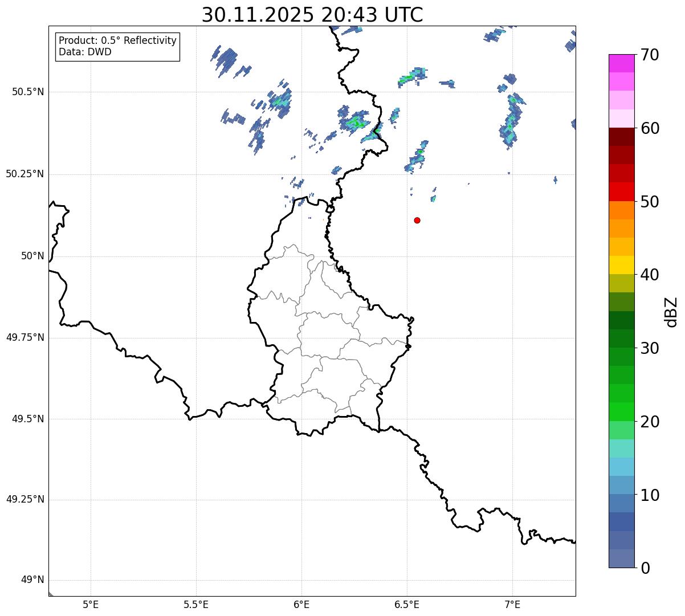Click the dBZ colorbar axis label

(x=671, y=311)
